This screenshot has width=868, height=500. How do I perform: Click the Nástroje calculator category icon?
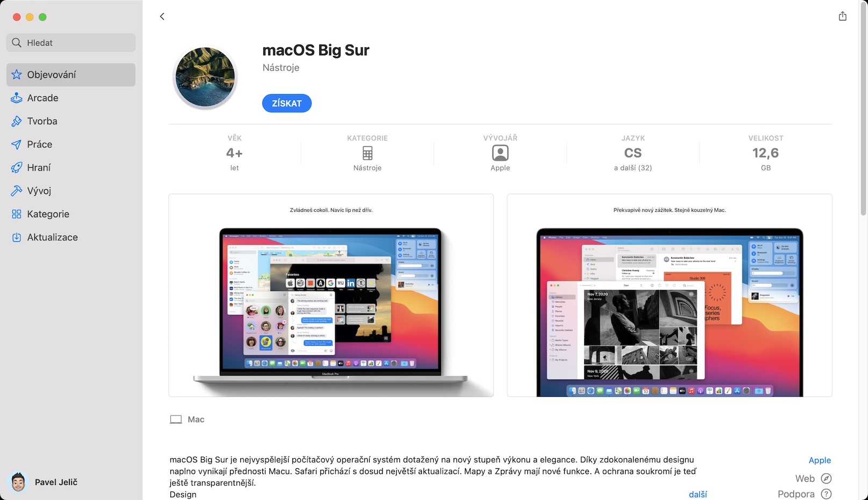(x=367, y=153)
